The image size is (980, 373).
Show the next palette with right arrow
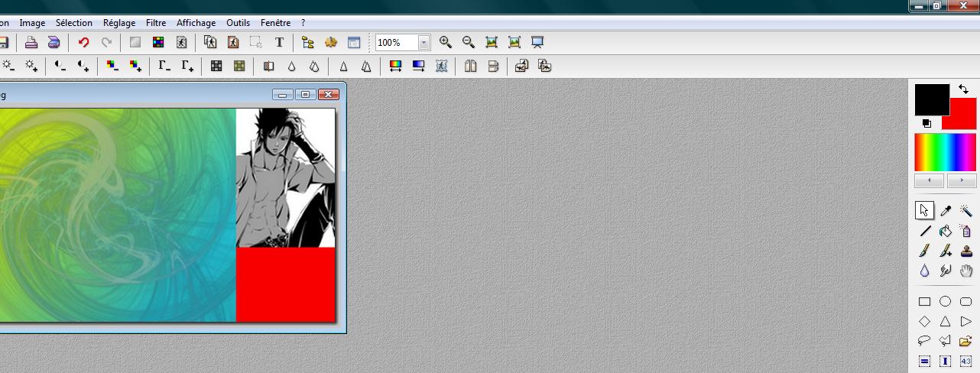(962, 181)
